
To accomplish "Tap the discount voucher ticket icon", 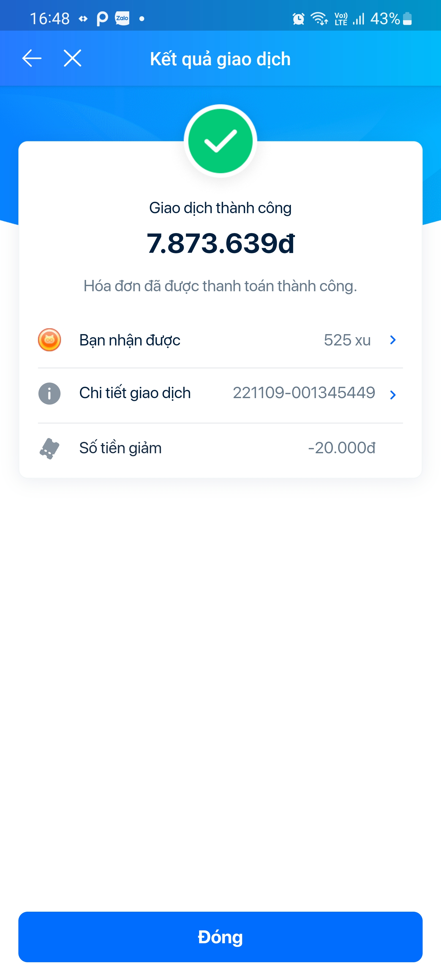I will (50, 448).
